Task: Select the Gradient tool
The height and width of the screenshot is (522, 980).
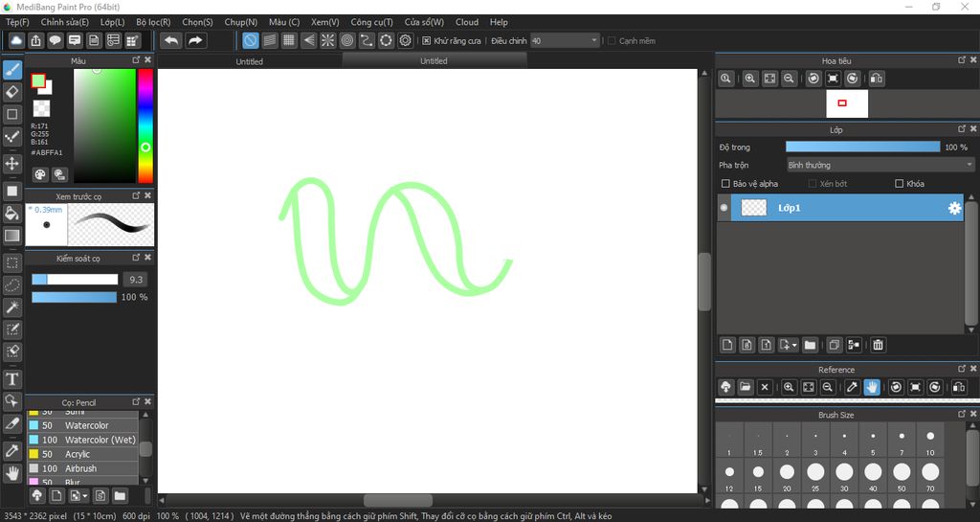Action: coord(11,236)
